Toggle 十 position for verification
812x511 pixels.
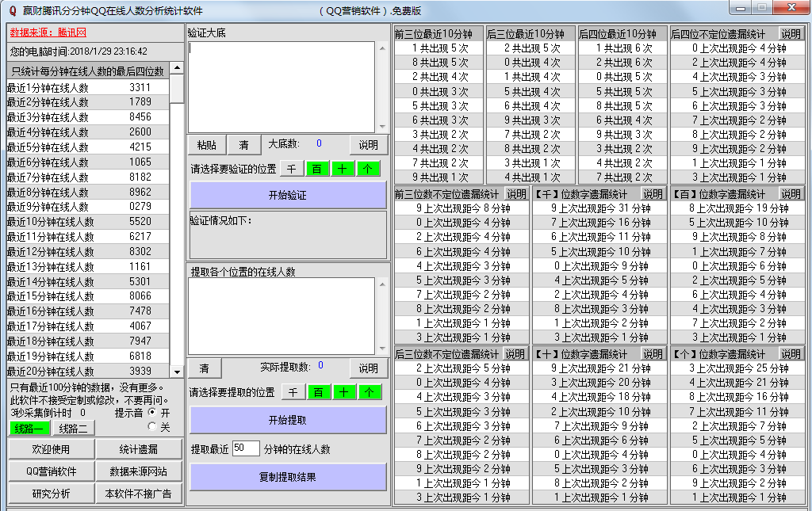[x=343, y=169]
